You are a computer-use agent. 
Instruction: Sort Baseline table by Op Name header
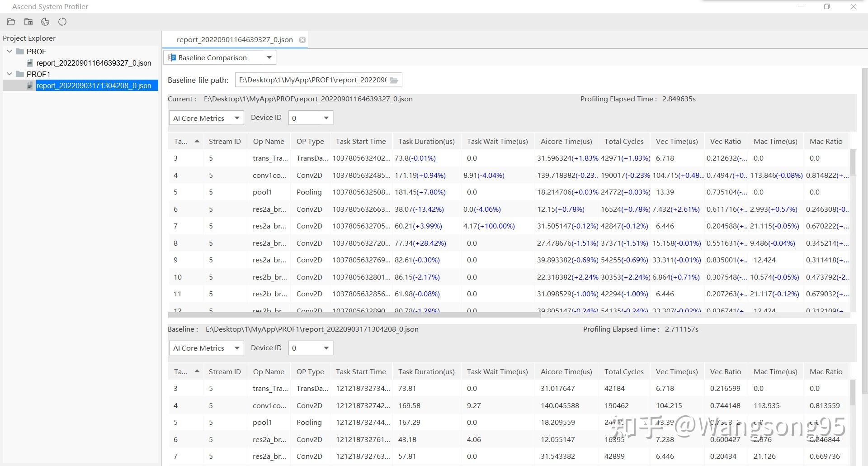tap(268, 372)
